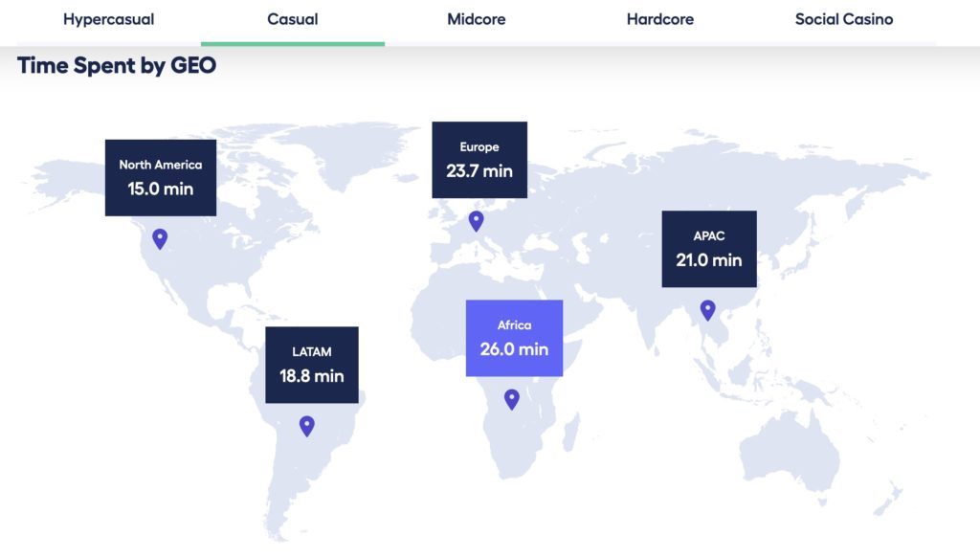Click the Africa location pin
Viewport: 980px width, 558px height.
[512, 399]
